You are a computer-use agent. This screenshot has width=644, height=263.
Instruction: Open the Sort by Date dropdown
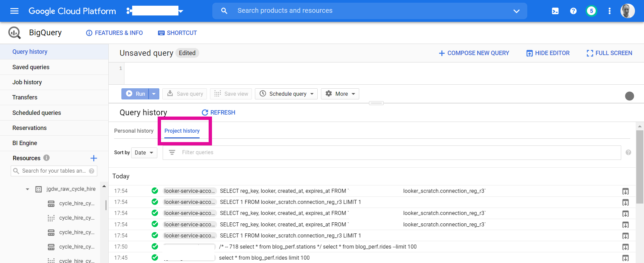(144, 152)
